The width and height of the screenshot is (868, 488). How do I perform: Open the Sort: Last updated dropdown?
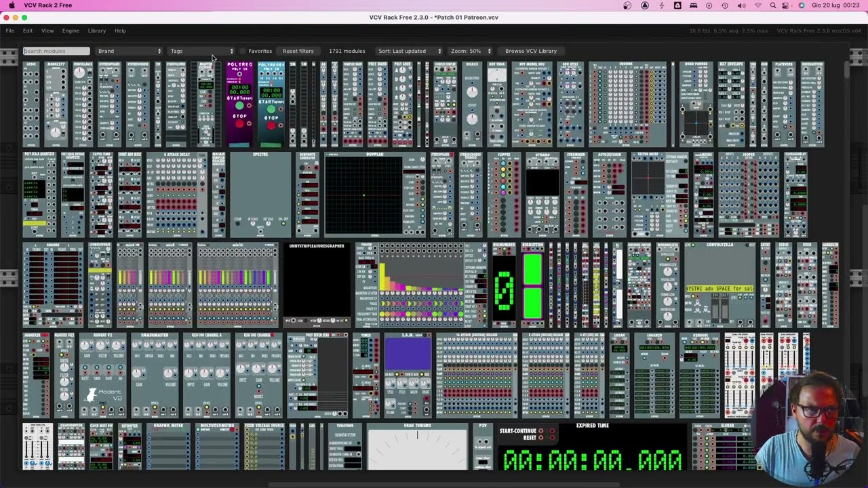(x=410, y=51)
